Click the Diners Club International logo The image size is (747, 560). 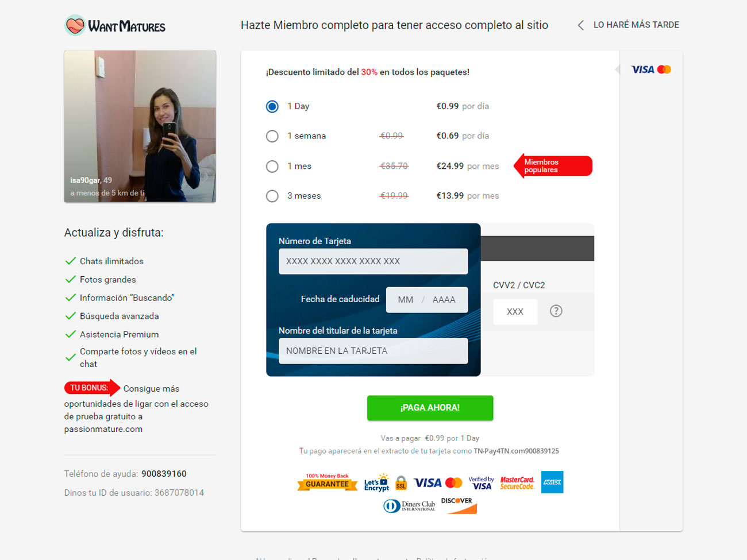click(x=409, y=505)
